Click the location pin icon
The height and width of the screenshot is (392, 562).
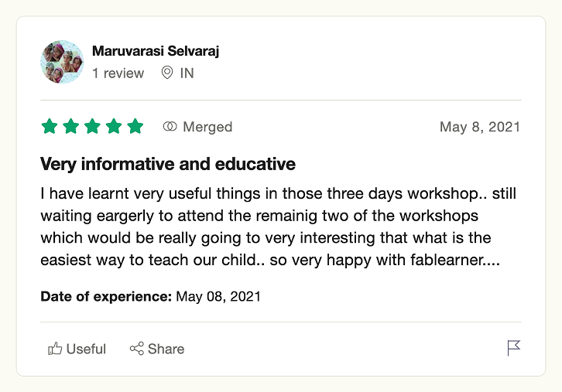(x=167, y=73)
